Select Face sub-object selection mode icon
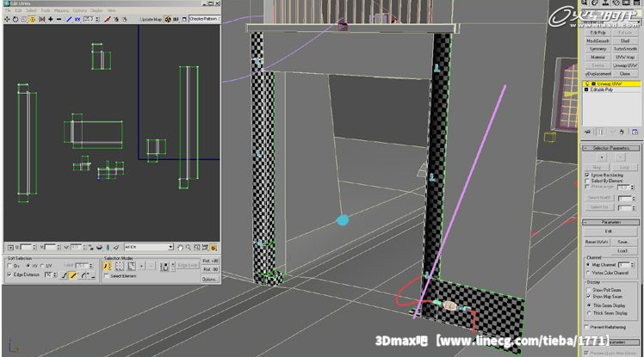644x357 pixels. pyautogui.click(x=132, y=266)
